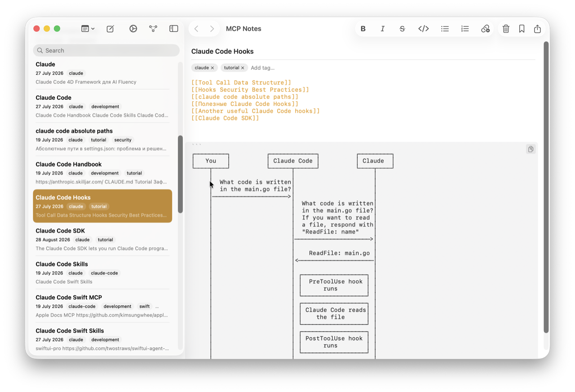575x392 pixels.
Task: Select the Claude note in list
Action: [x=102, y=73]
